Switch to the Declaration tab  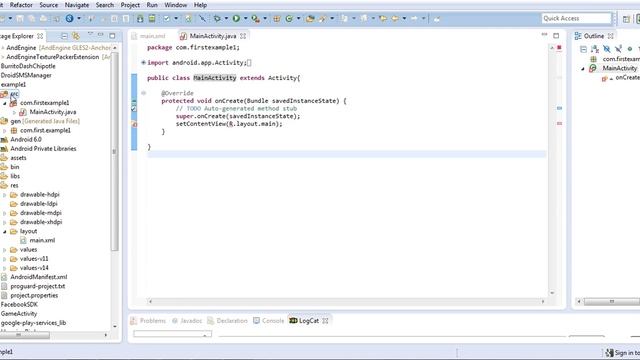point(227,321)
